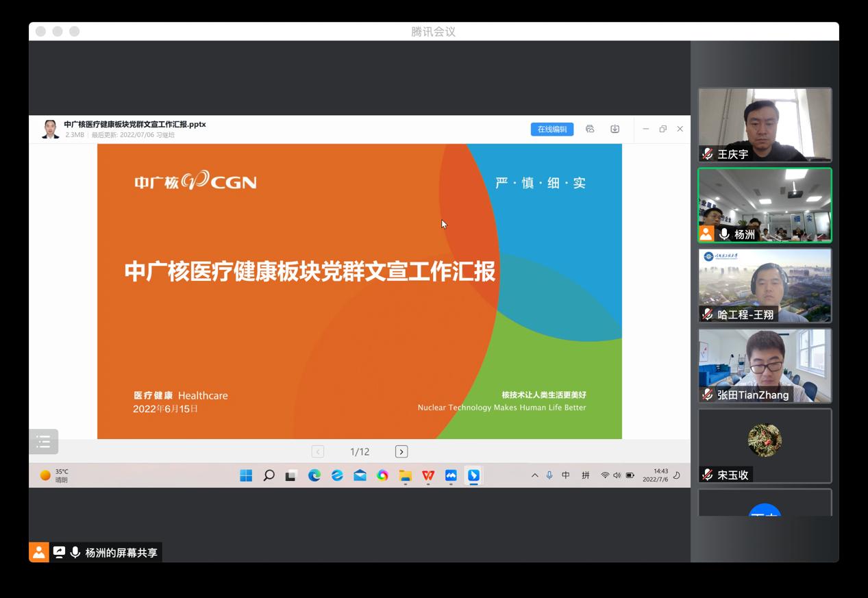The height and width of the screenshot is (598, 868).
Task: Click the 拼 input method indicator
Action: 586,475
